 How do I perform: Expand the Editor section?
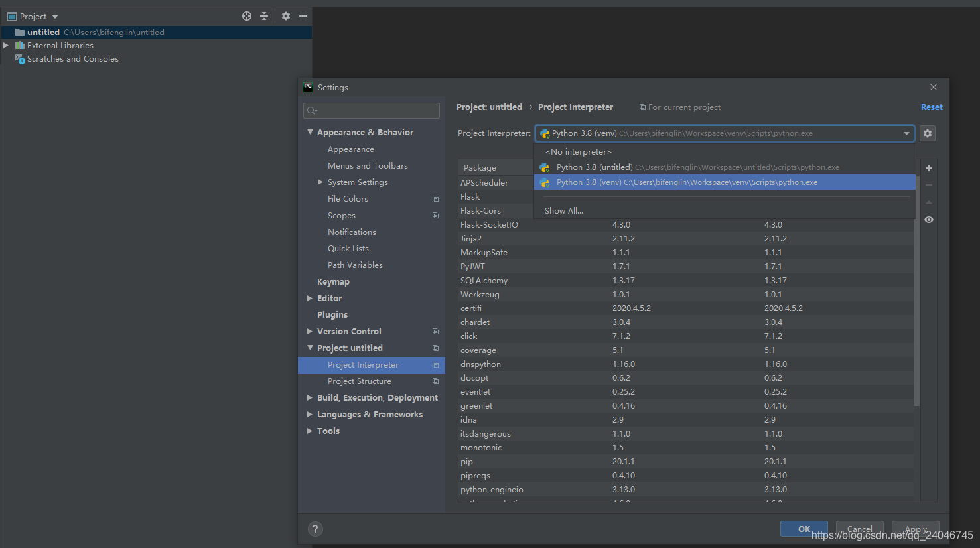click(x=310, y=298)
